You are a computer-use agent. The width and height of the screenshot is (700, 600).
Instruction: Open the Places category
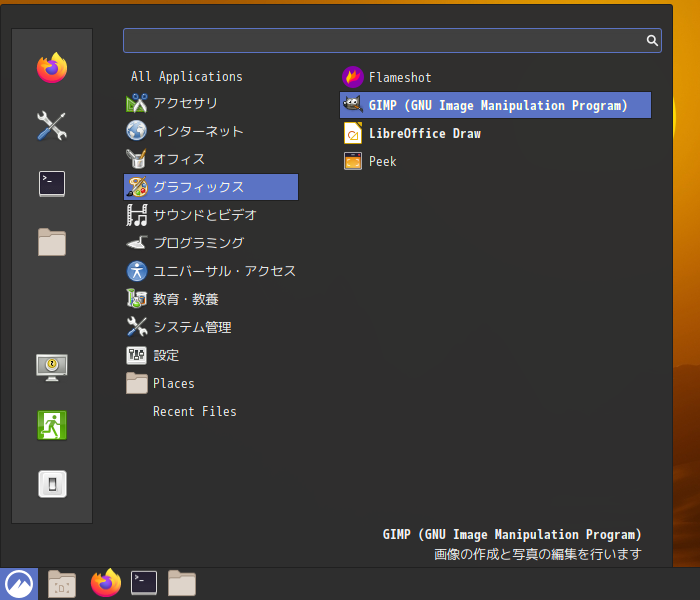211,383
